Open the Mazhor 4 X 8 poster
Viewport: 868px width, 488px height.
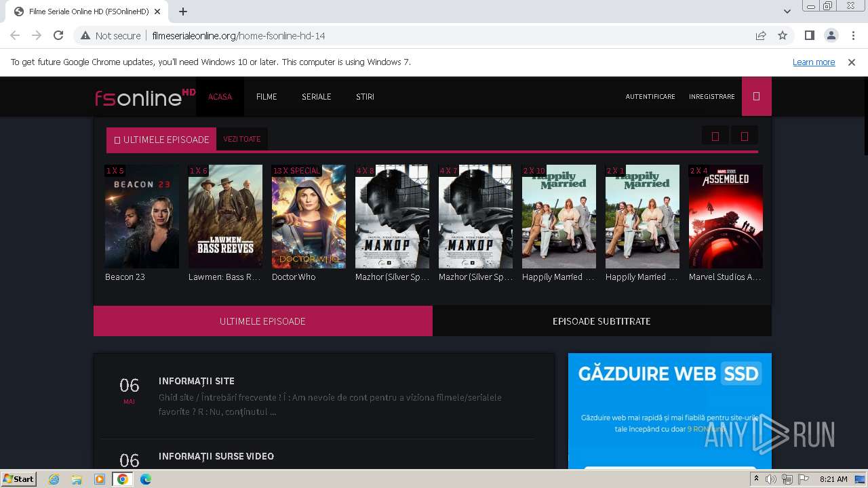click(392, 216)
